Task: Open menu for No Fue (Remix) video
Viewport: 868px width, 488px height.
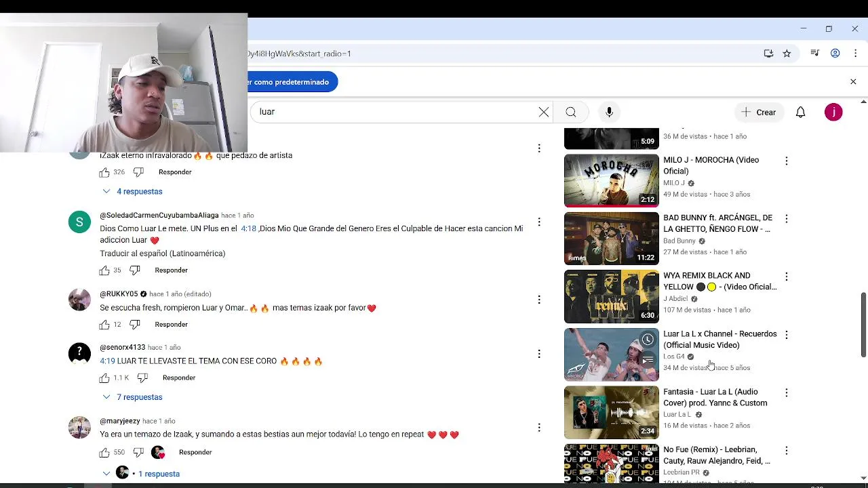Action: (x=786, y=451)
